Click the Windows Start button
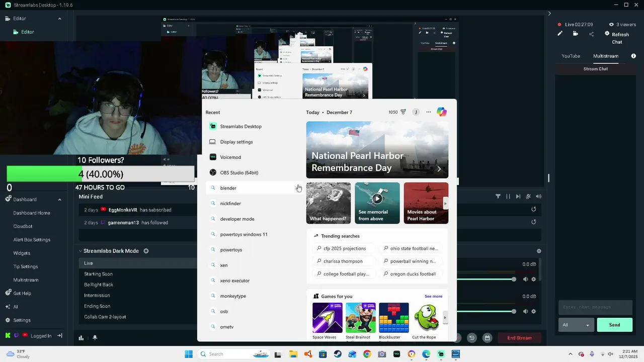Image resolution: width=644 pixels, height=362 pixels. coord(189,354)
